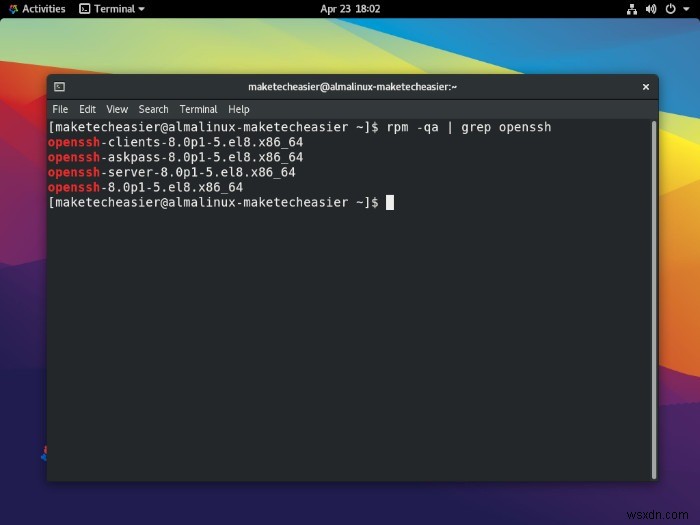Click the window title maketecheasier@almalinux-maketecheasier:~
Screen dimensions: 700x525
pyautogui.click(x=352, y=87)
